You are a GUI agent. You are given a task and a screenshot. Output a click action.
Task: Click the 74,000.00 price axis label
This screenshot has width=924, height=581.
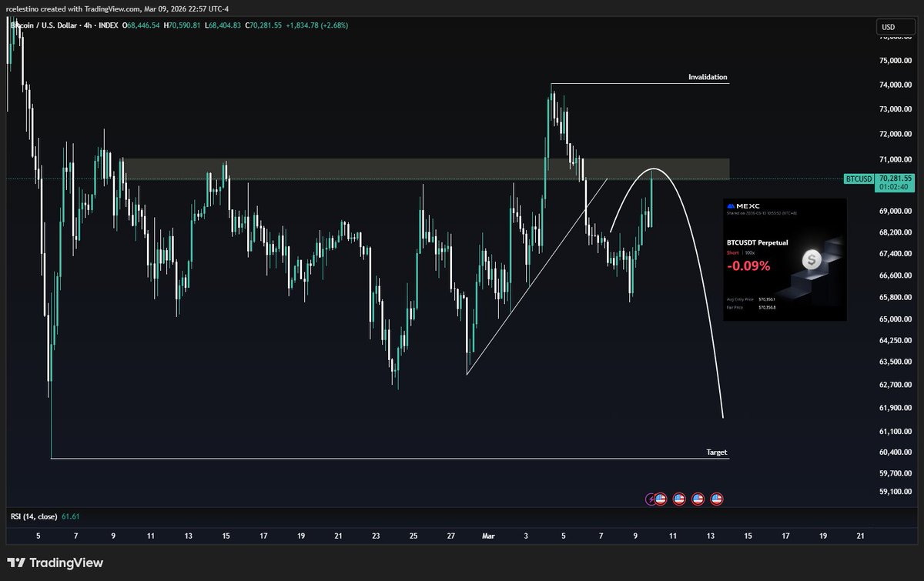pos(896,85)
